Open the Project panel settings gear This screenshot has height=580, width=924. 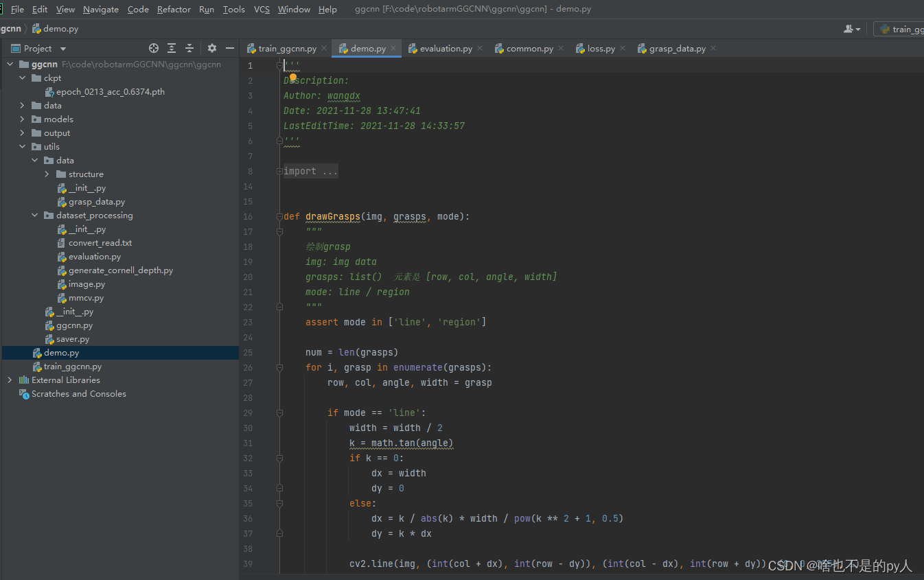(211, 48)
